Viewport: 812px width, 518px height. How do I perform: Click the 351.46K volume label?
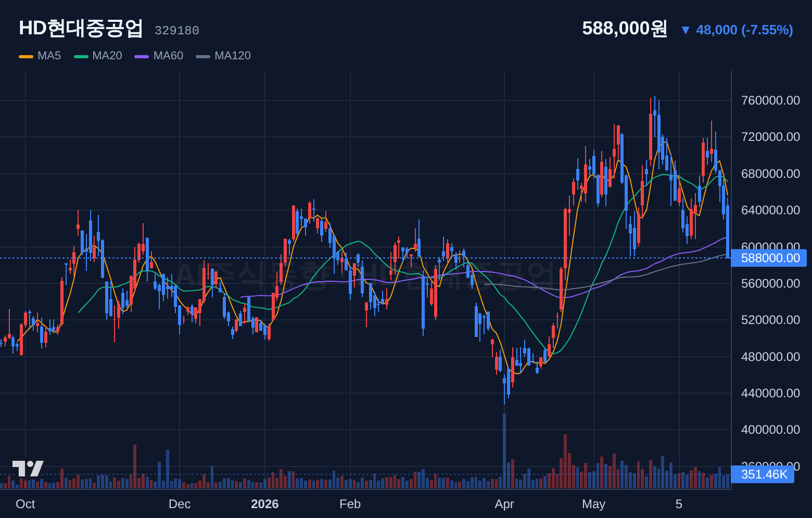click(x=763, y=474)
